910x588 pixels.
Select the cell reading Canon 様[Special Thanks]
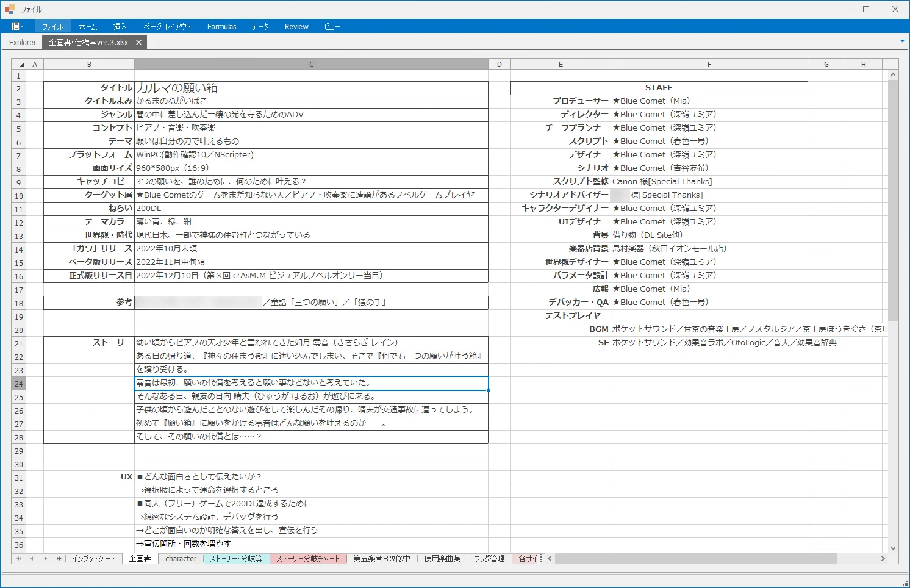(709, 182)
